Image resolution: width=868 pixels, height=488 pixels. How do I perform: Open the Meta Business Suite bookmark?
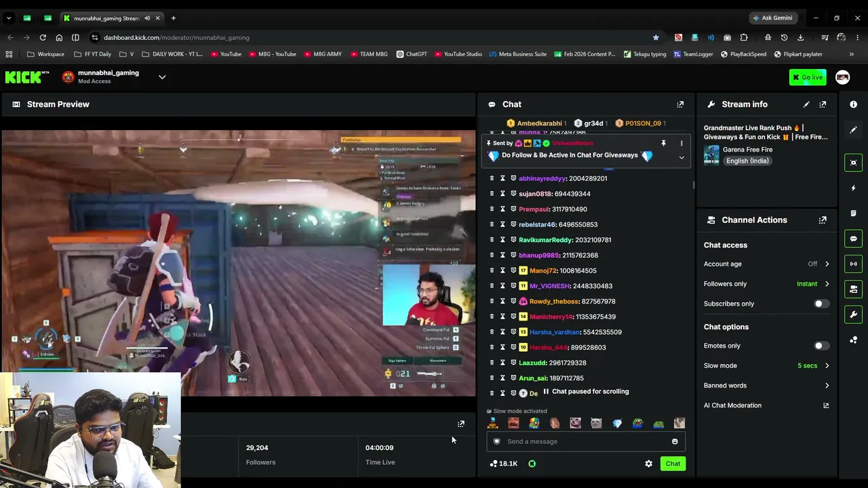click(x=517, y=54)
